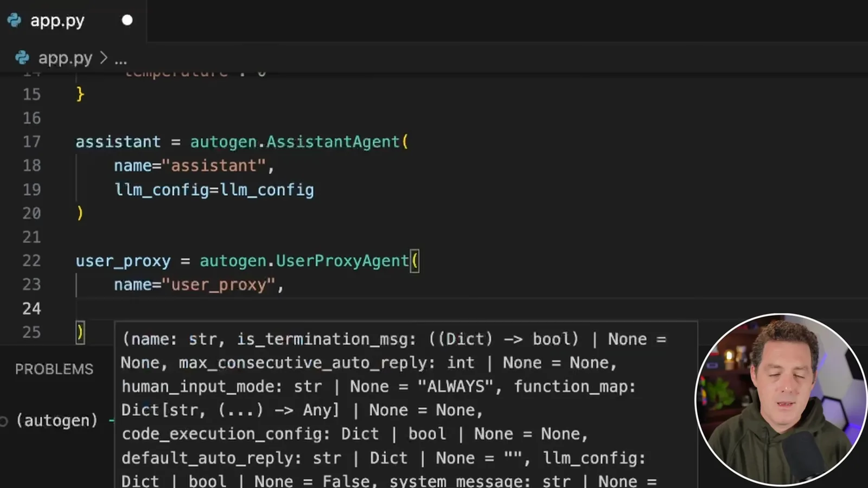Click the closing parenthesis on line 20
Viewport: 868px width, 488px height.
80,213
